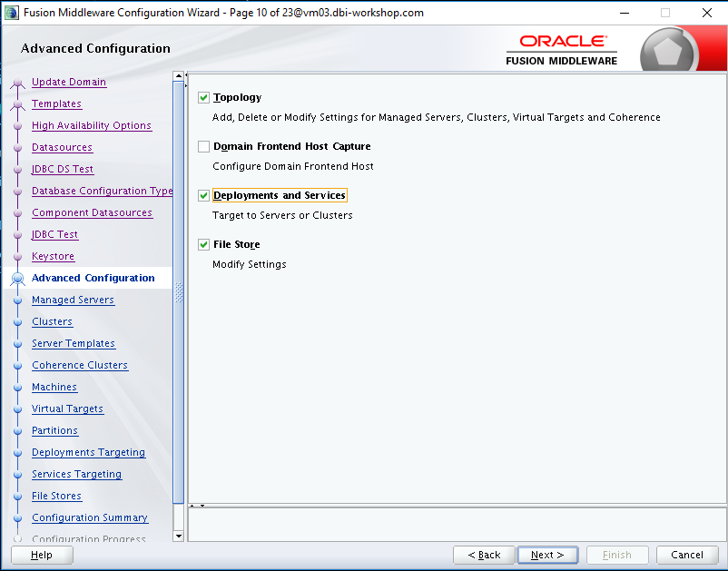Click the navigation pane scroll up arrow
728x571 pixels.
[x=178, y=75]
